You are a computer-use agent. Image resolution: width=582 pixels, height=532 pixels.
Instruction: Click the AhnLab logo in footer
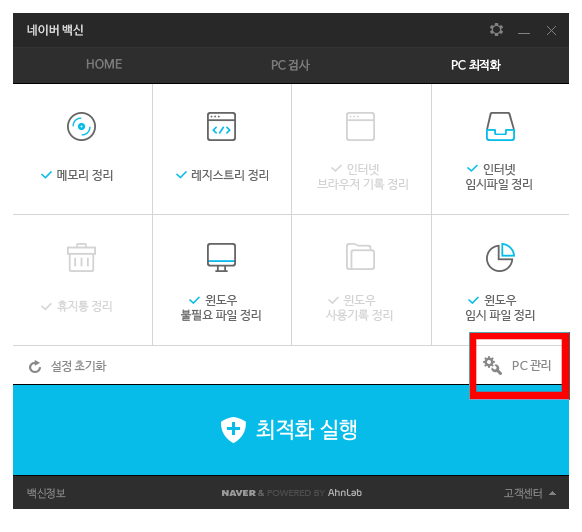pos(345,493)
